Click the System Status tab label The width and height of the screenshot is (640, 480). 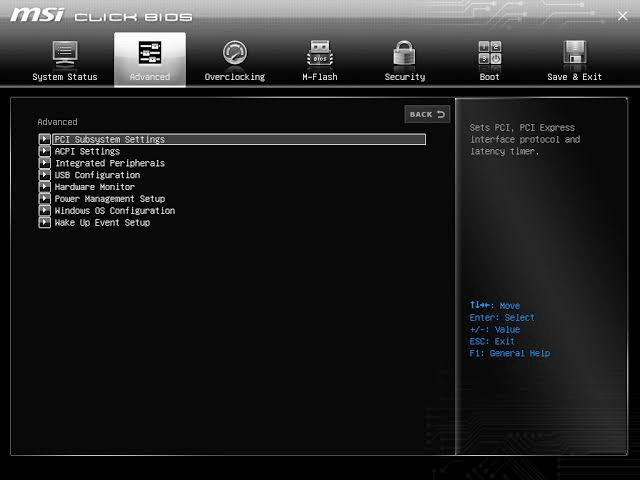pos(65,77)
